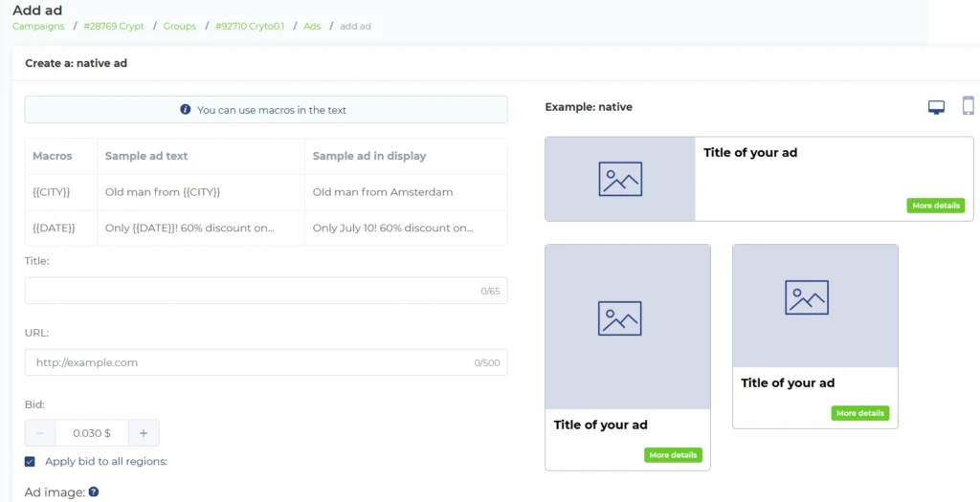Click More details in wide ad preview

click(936, 206)
